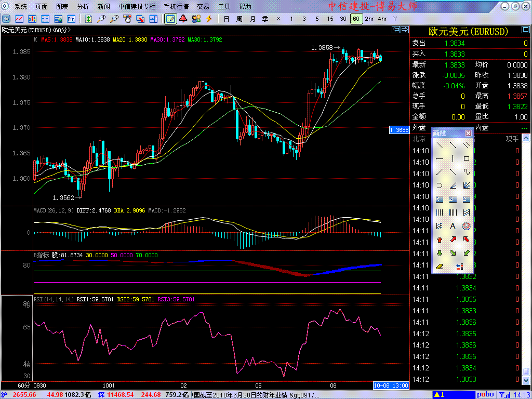The image size is (532, 399).
Task: Click the lightning bolt toolbar icon
Action: pos(209,19)
